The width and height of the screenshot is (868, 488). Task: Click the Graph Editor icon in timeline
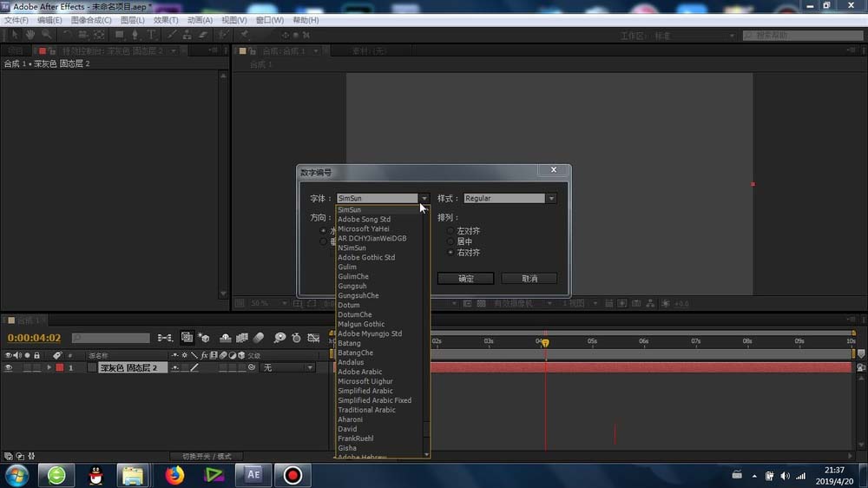point(314,338)
